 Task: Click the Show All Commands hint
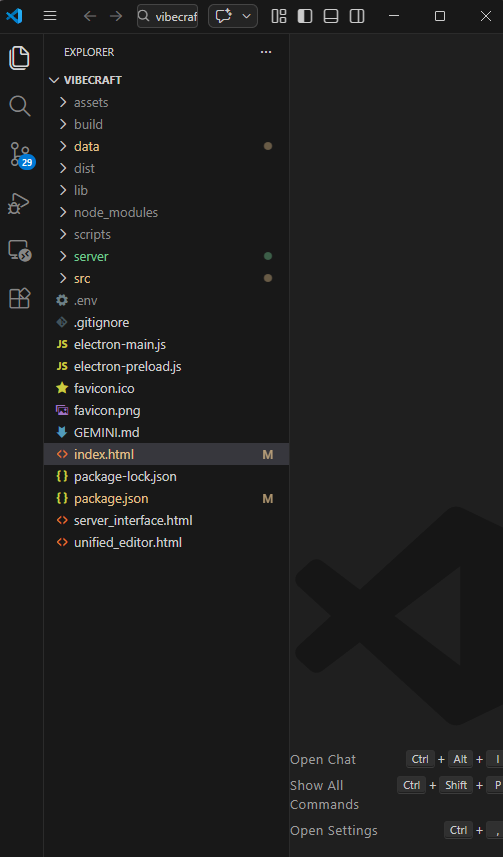coord(324,795)
